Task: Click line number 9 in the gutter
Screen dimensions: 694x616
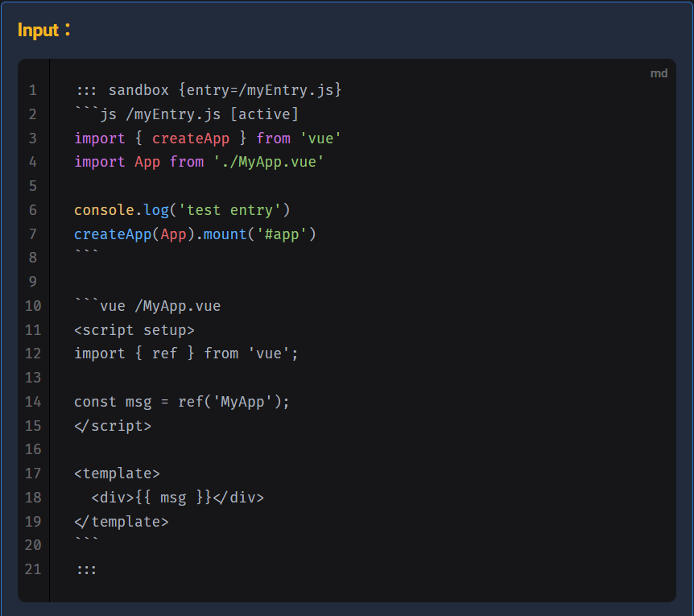Action: click(x=33, y=282)
